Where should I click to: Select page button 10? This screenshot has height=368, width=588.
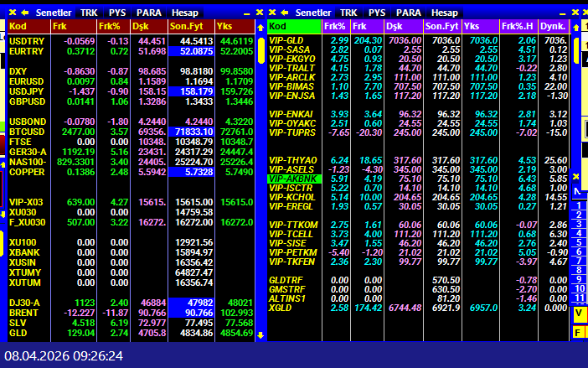tap(579, 288)
